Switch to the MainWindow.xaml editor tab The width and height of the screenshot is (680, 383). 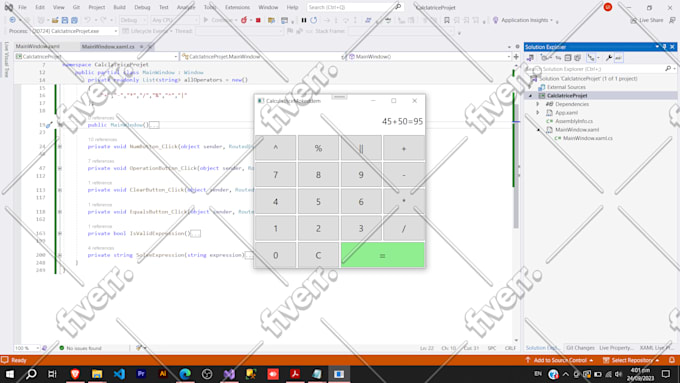pos(38,46)
